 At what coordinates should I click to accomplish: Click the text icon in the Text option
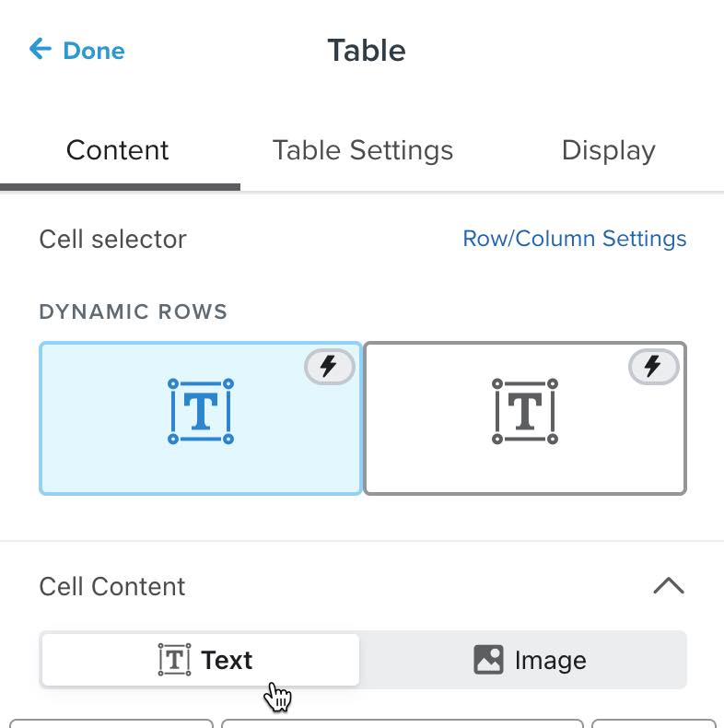pyautogui.click(x=174, y=660)
